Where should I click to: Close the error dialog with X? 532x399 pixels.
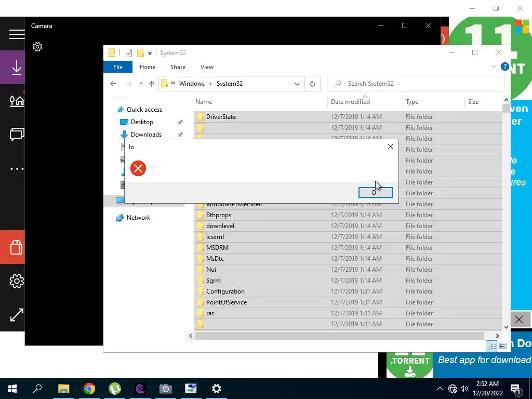click(391, 147)
